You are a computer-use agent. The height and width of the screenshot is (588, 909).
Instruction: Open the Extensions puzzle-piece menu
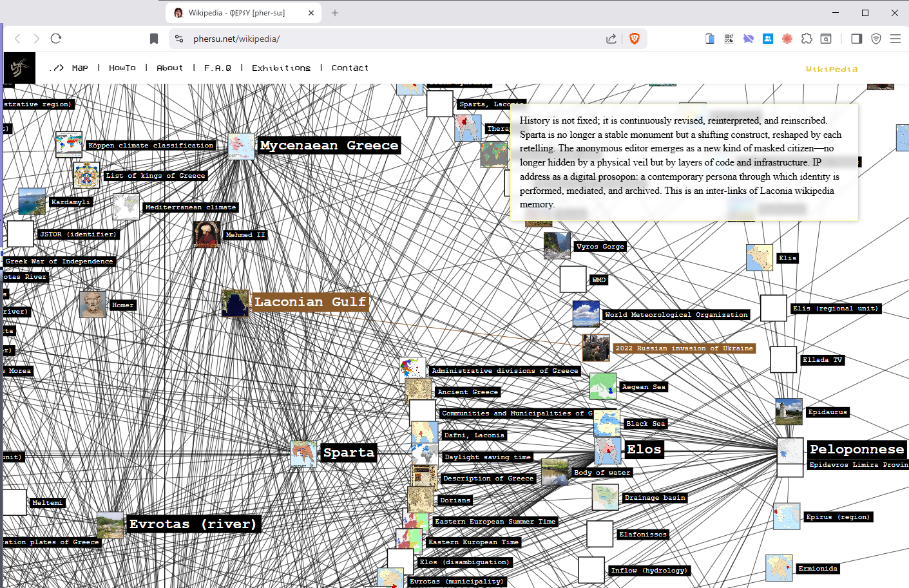[x=807, y=39]
